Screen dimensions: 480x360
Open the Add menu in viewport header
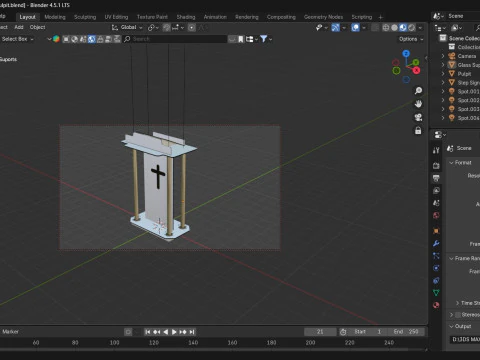pyautogui.click(x=19, y=27)
